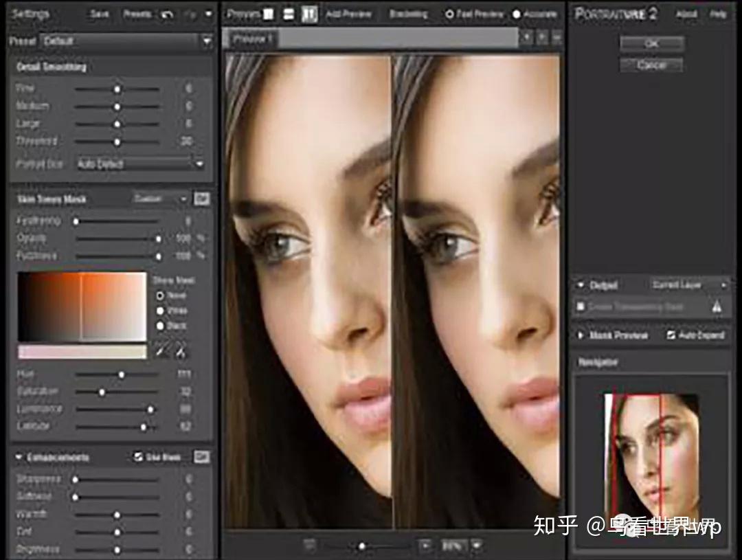Open the Help menu in Portraiture panel
Viewport: 742px width, 560px height.
(x=720, y=14)
